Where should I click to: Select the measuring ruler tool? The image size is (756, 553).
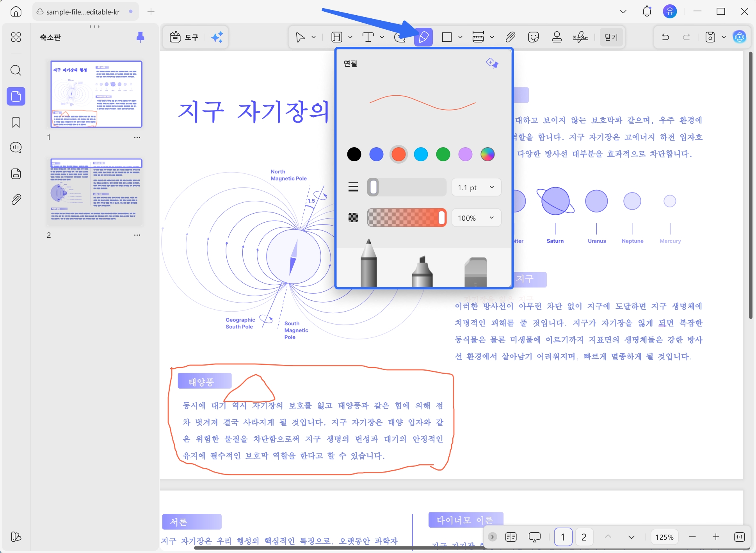pyautogui.click(x=478, y=37)
